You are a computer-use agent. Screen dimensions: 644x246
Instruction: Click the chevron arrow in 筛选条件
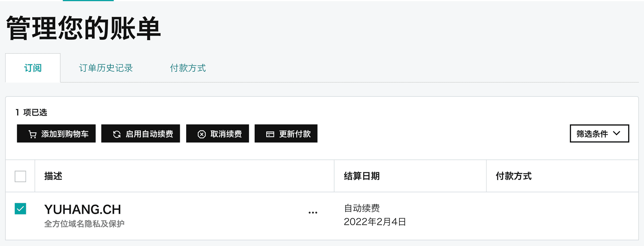616,133
